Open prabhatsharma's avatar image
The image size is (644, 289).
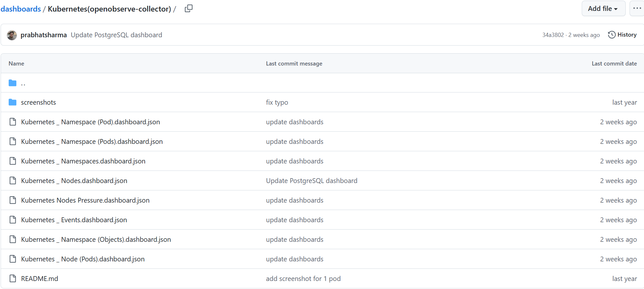pyautogui.click(x=12, y=35)
